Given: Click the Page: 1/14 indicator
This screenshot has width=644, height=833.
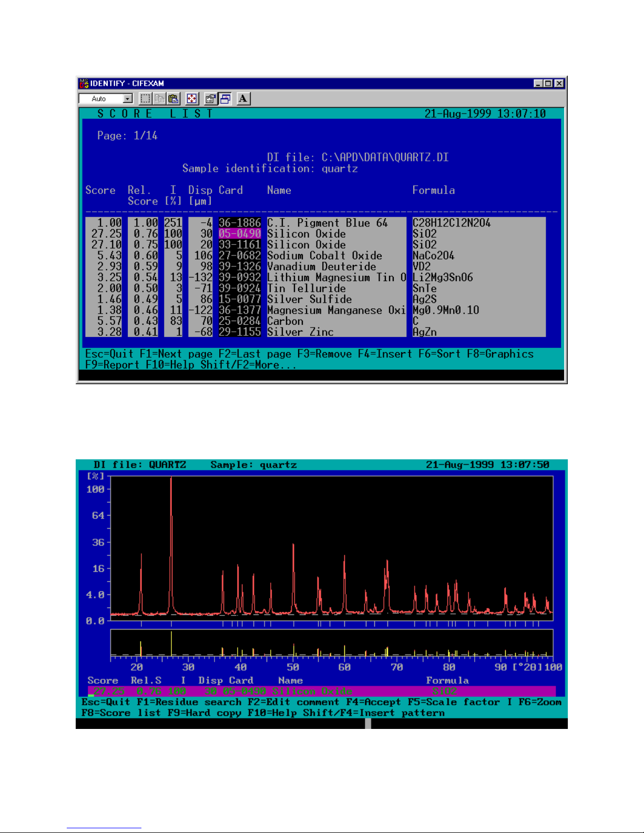Looking at the screenshot, I should point(127,136).
